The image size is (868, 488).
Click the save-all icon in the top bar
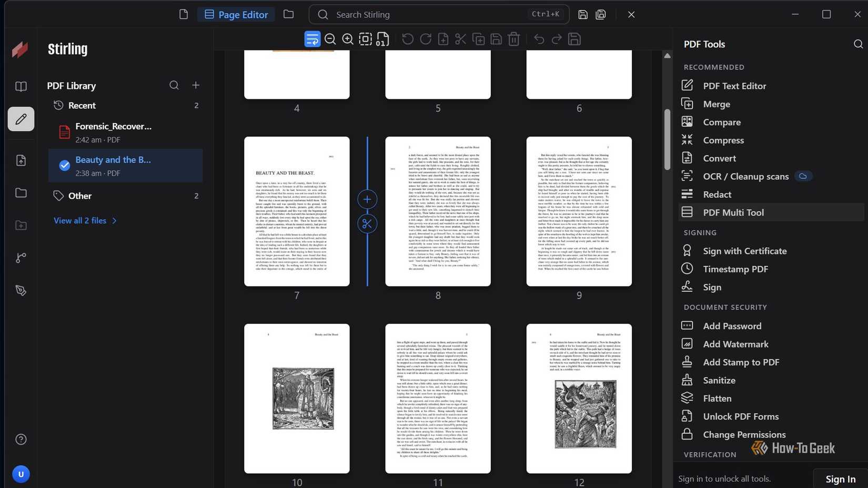tap(601, 15)
